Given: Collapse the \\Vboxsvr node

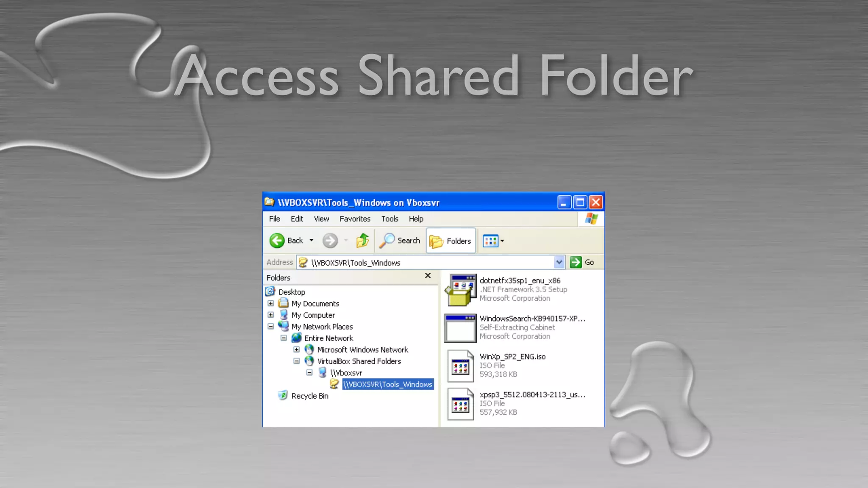Looking at the screenshot, I should (x=310, y=373).
